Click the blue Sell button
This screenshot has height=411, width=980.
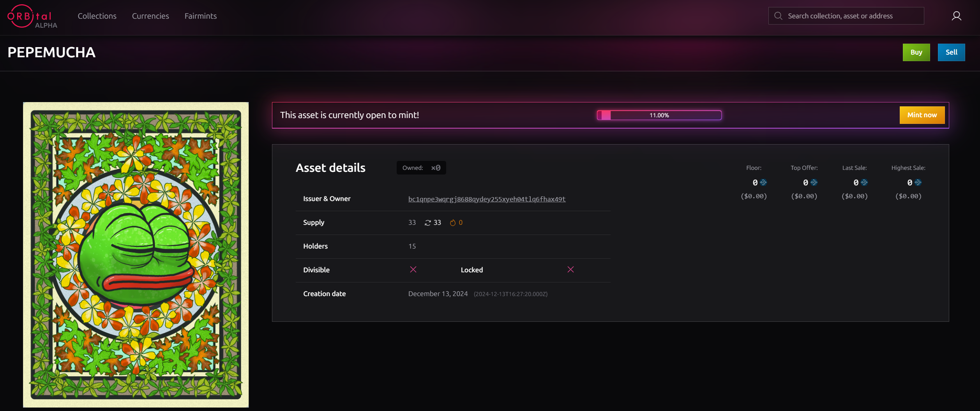pos(951,52)
